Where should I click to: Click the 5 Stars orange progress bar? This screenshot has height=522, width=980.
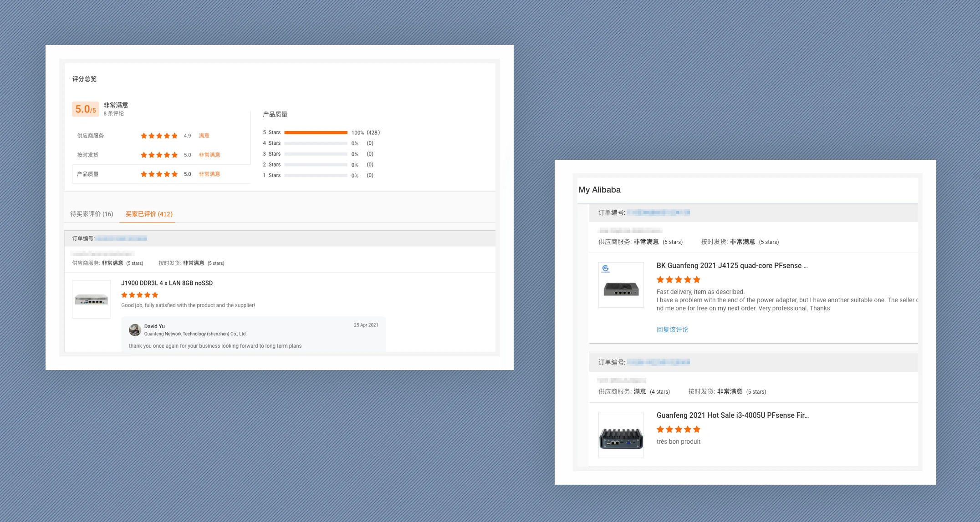tap(316, 132)
